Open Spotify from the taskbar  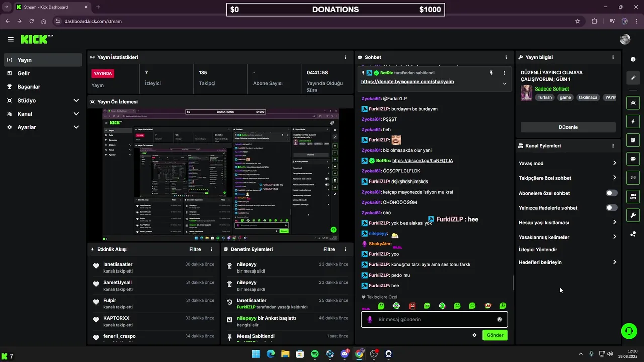click(x=315, y=354)
